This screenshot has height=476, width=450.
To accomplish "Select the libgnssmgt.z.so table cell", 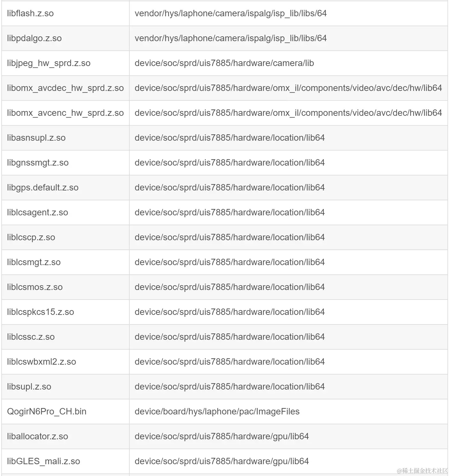I will coord(38,163).
